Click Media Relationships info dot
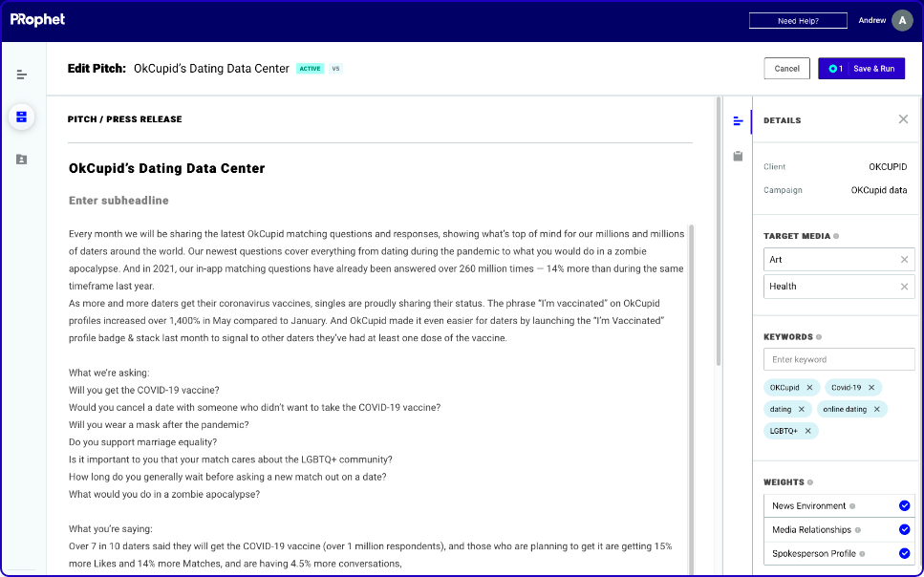The width and height of the screenshot is (924, 577). coord(858,530)
